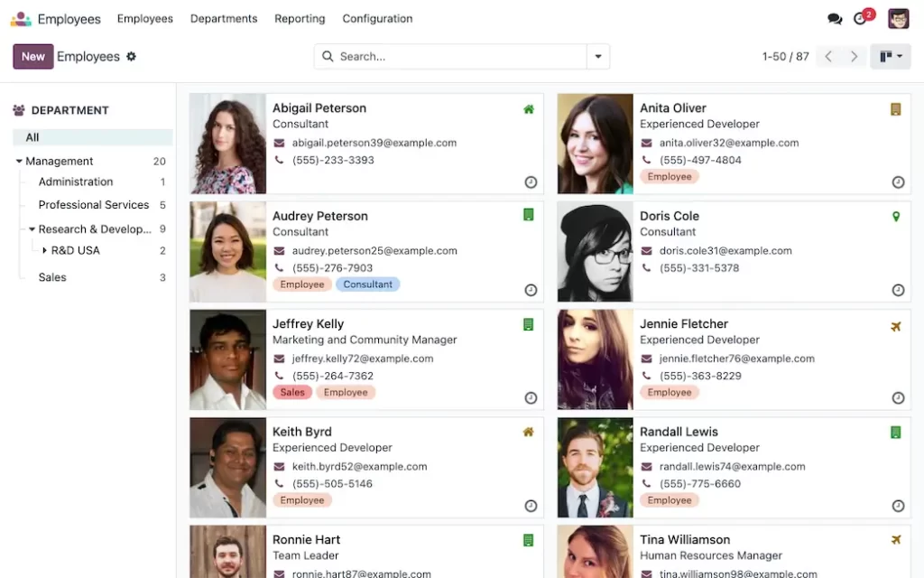Viewport: 924px width, 578px height.
Task: Open the activities clock icon with badge 2
Action: point(860,18)
